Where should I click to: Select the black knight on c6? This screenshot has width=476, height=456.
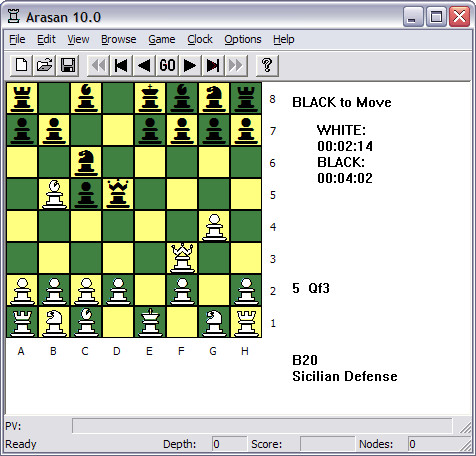[86, 162]
